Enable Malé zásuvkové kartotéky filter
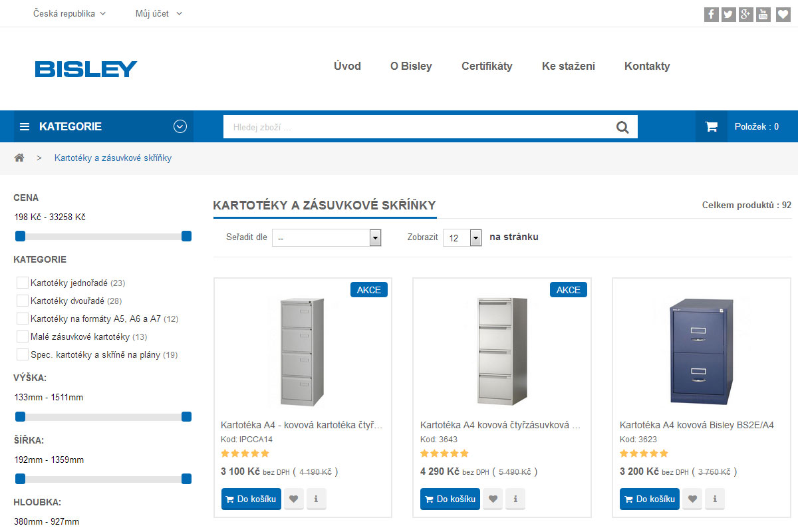Image resolution: width=798 pixels, height=532 pixels. (x=23, y=336)
